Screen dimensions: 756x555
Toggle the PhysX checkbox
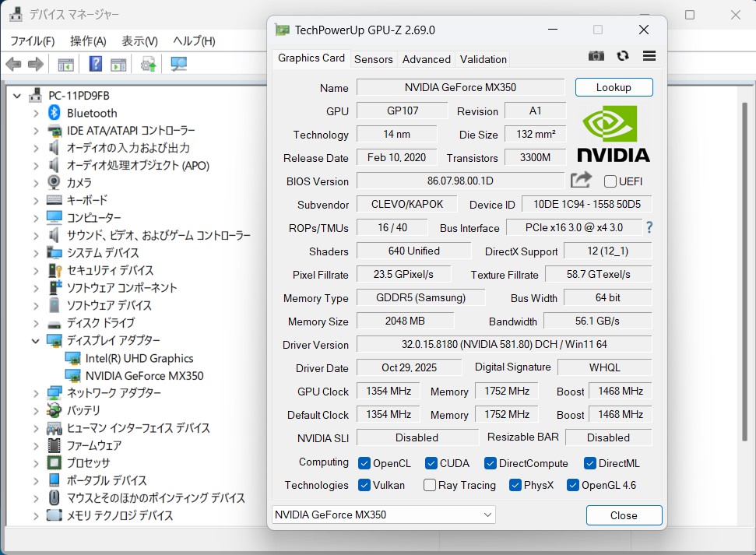coord(515,485)
